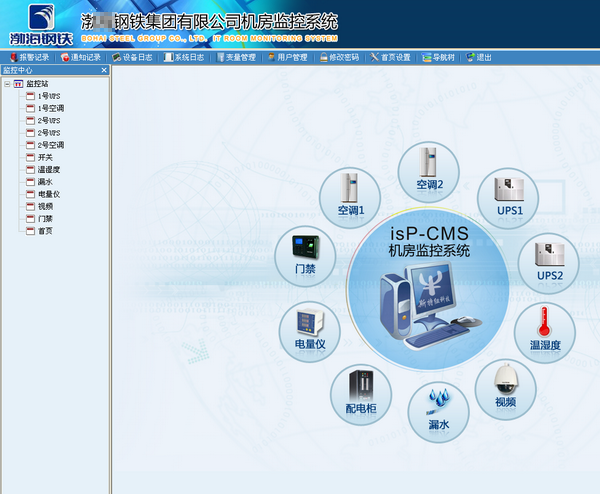Open the UPS1 circle icon
The image size is (600, 494).
[508, 198]
